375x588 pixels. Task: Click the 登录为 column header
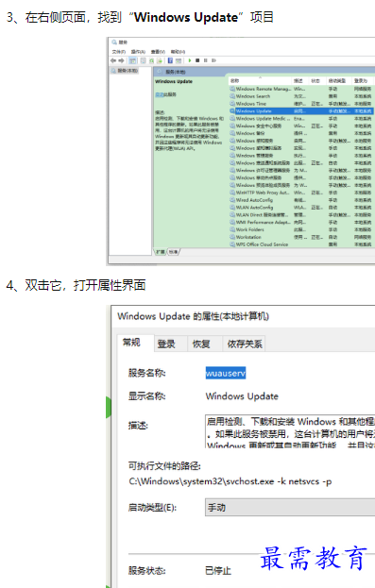pyautogui.click(x=362, y=80)
